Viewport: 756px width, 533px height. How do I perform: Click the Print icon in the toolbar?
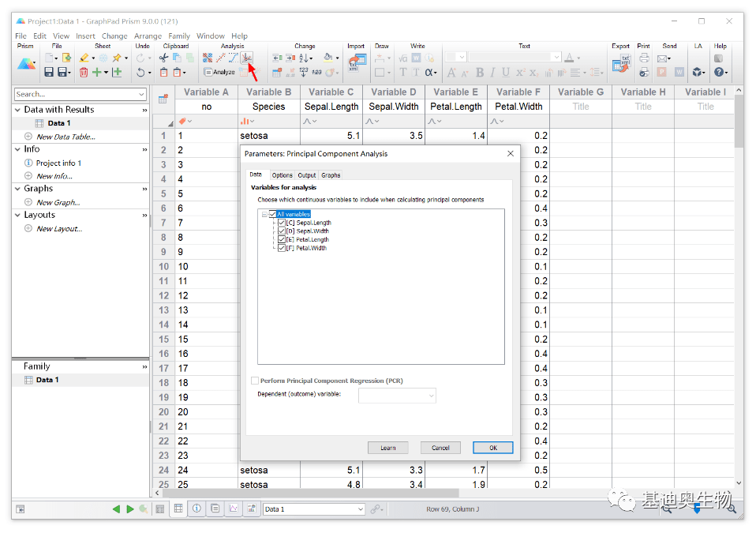coord(644,58)
